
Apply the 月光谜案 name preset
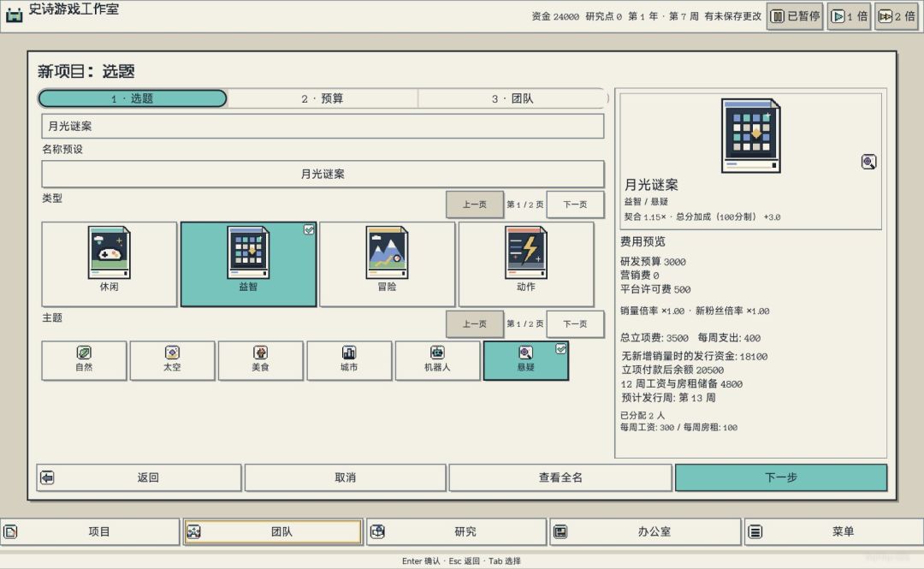click(323, 174)
